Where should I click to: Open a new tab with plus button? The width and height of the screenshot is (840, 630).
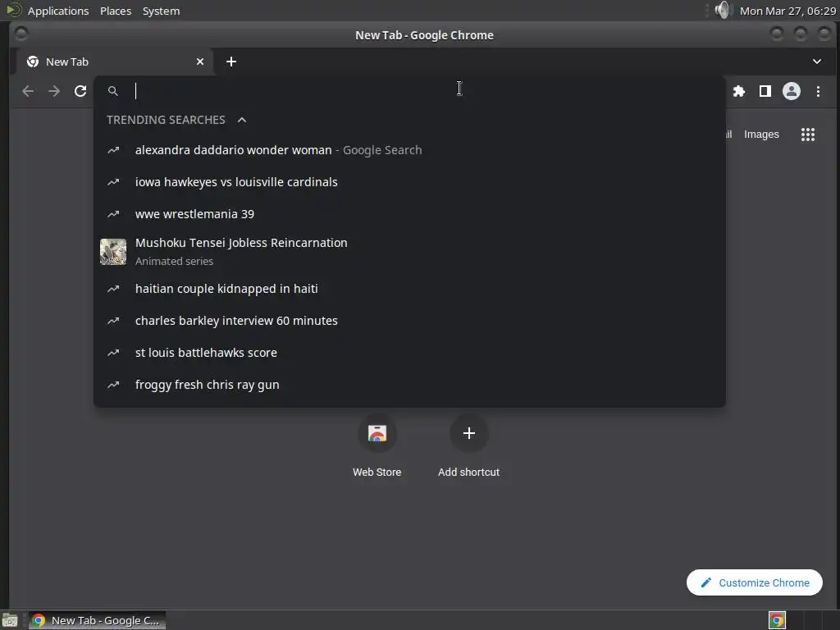(231, 62)
